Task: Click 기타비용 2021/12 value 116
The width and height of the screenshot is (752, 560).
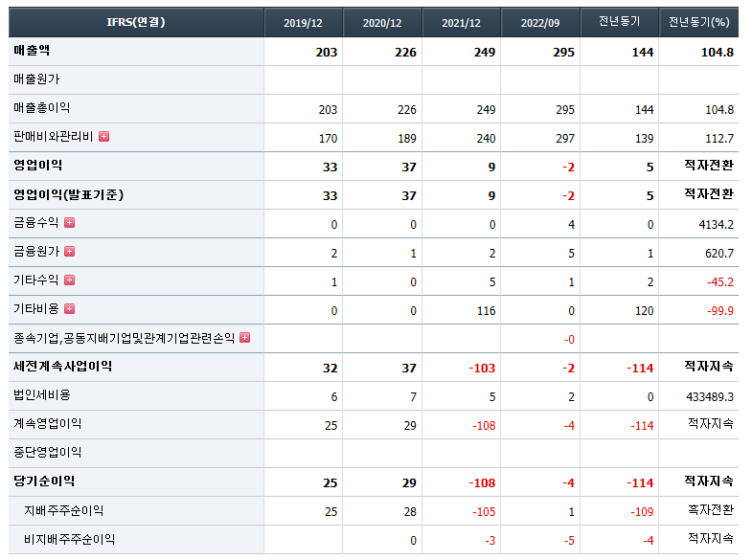Action: pyautogui.click(x=487, y=311)
